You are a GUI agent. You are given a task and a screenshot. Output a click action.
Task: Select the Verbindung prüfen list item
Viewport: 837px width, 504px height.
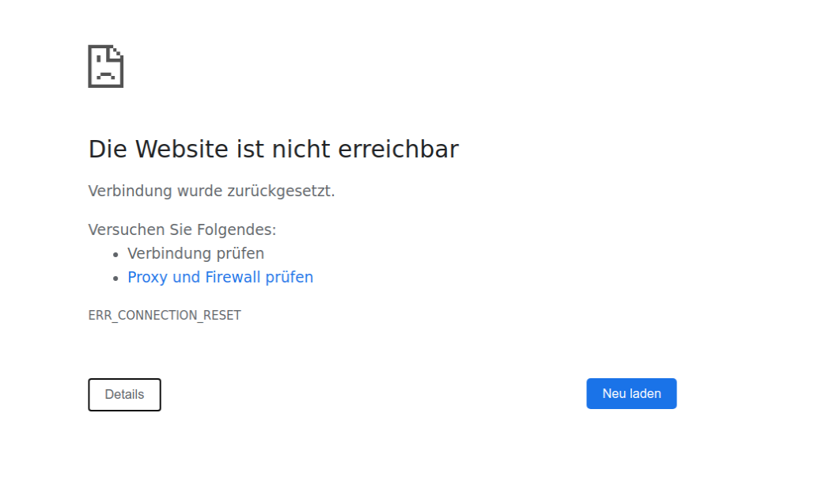click(195, 254)
